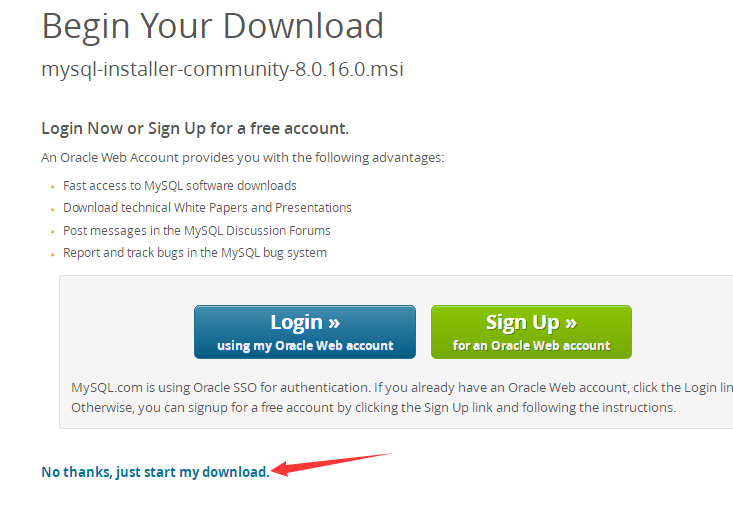Click 'An Oracle Web Account provides' sentence

click(x=243, y=158)
